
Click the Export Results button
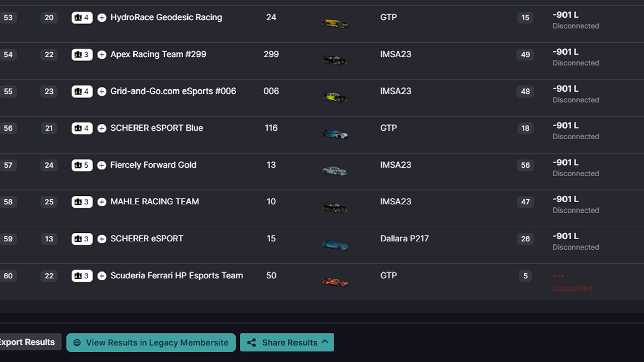click(27, 342)
